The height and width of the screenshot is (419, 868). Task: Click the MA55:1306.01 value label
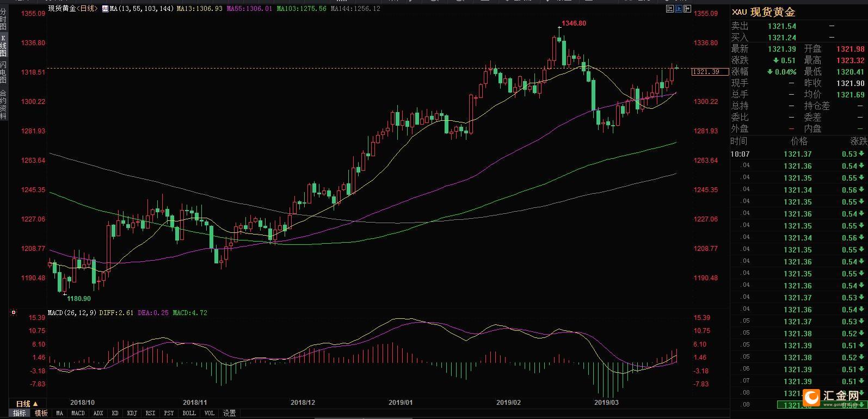tap(249, 9)
